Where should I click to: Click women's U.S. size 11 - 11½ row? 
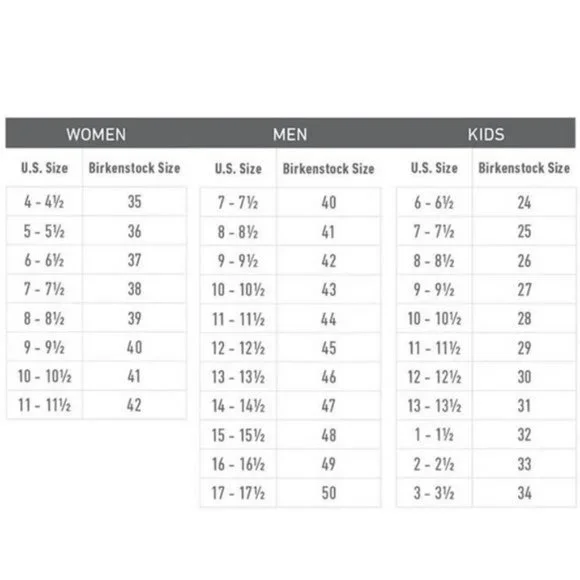[96, 405]
